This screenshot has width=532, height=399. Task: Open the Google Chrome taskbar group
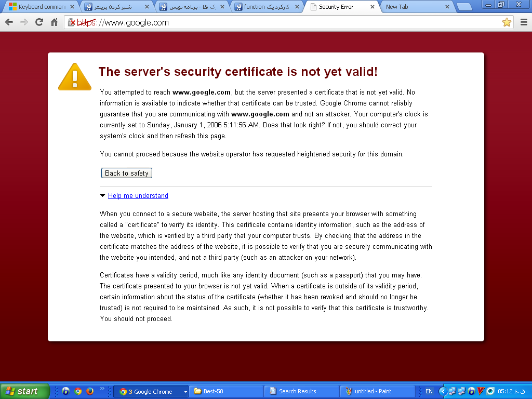[150, 392]
